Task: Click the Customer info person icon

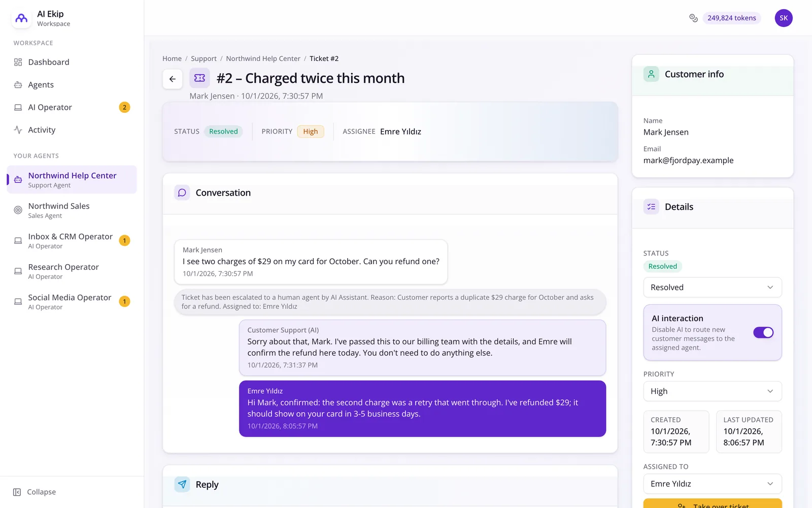Action: coord(651,74)
